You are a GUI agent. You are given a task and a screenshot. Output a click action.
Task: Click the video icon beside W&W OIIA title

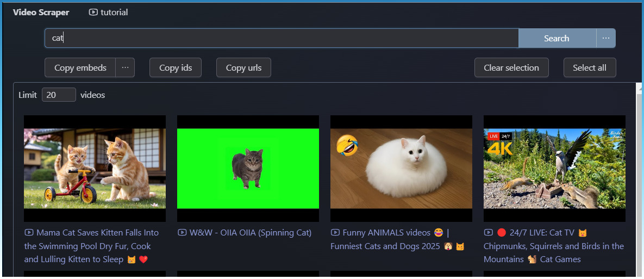[x=182, y=232]
